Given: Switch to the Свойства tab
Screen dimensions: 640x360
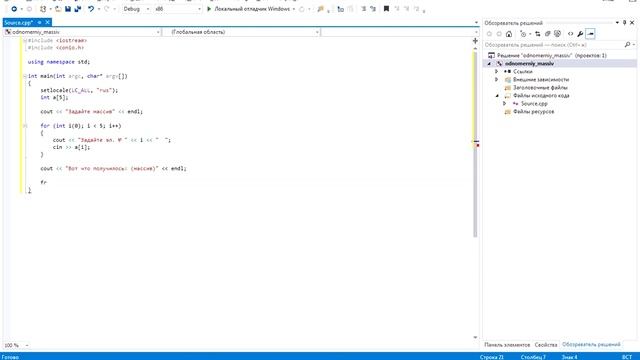Looking at the screenshot, I should click(x=546, y=345).
